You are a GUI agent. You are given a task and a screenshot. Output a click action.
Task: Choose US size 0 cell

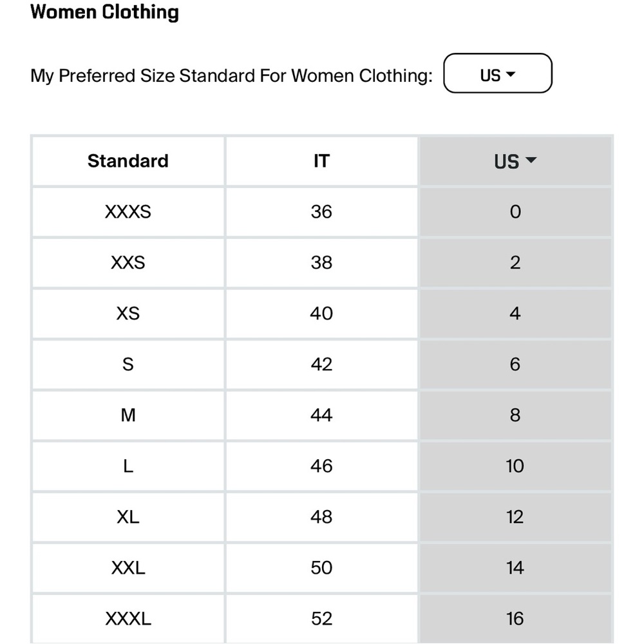[515, 212]
